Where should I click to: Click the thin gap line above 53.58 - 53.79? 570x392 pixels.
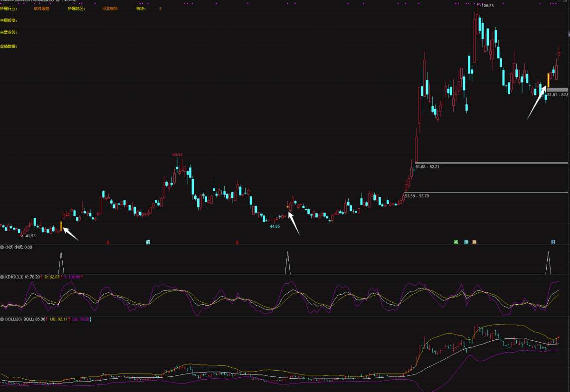click(486, 192)
